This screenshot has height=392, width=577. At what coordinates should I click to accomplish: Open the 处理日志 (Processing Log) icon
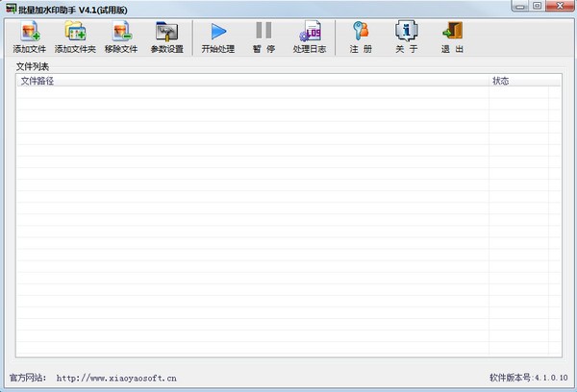[306, 36]
